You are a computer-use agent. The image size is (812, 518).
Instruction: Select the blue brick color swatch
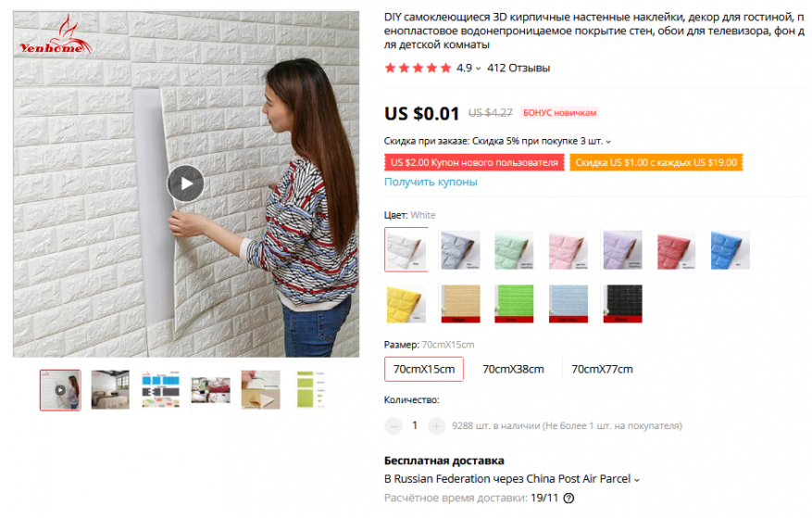(x=731, y=250)
